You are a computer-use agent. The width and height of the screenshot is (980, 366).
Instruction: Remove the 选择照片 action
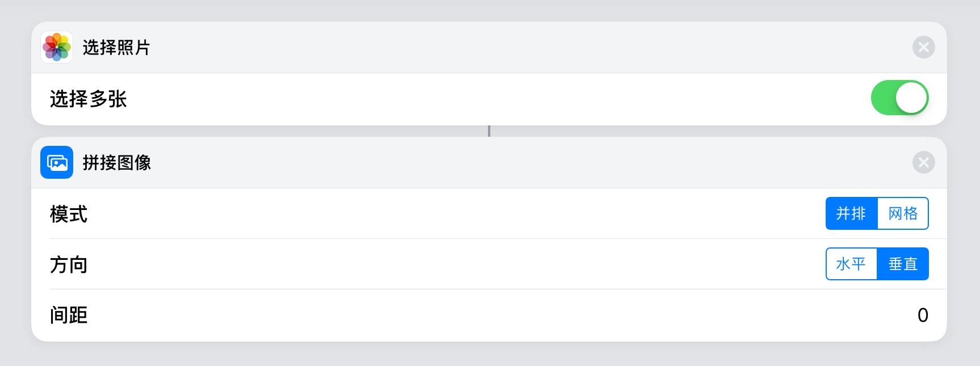click(x=923, y=47)
